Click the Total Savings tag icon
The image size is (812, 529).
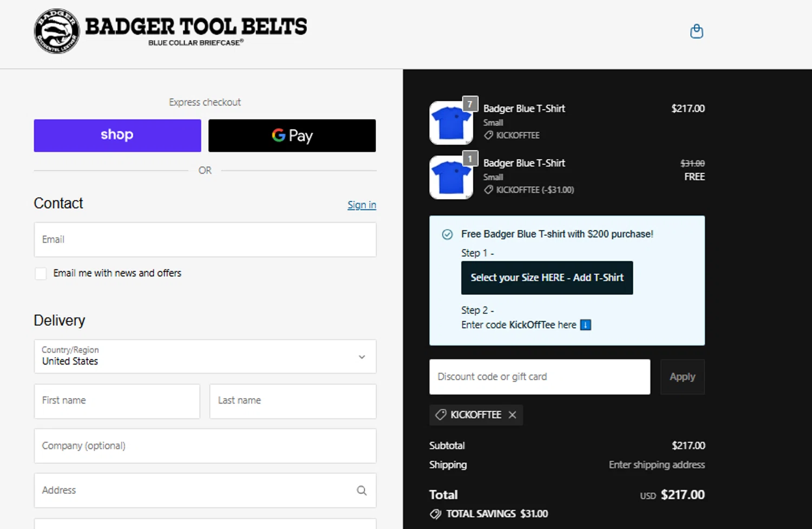(435, 514)
